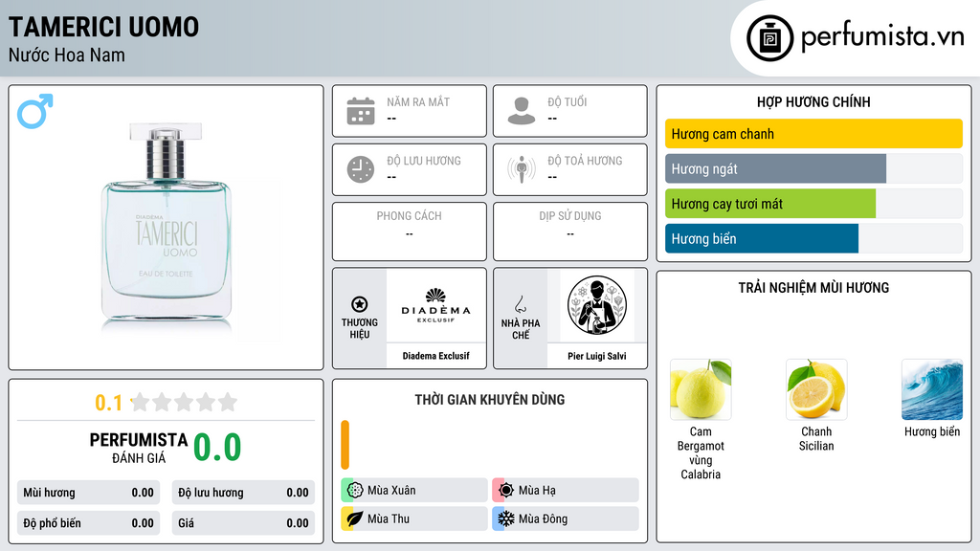Click the perfumista.vn site name
The image size is (980, 551).
click(882, 36)
